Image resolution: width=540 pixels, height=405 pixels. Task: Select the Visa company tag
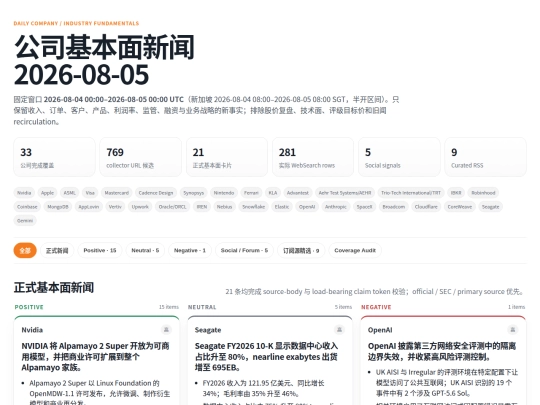point(90,193)
